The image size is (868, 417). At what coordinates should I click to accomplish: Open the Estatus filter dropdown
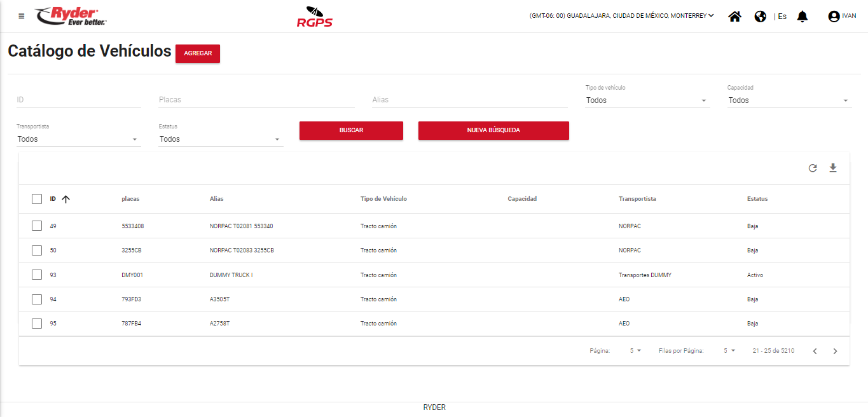point(220,139)
